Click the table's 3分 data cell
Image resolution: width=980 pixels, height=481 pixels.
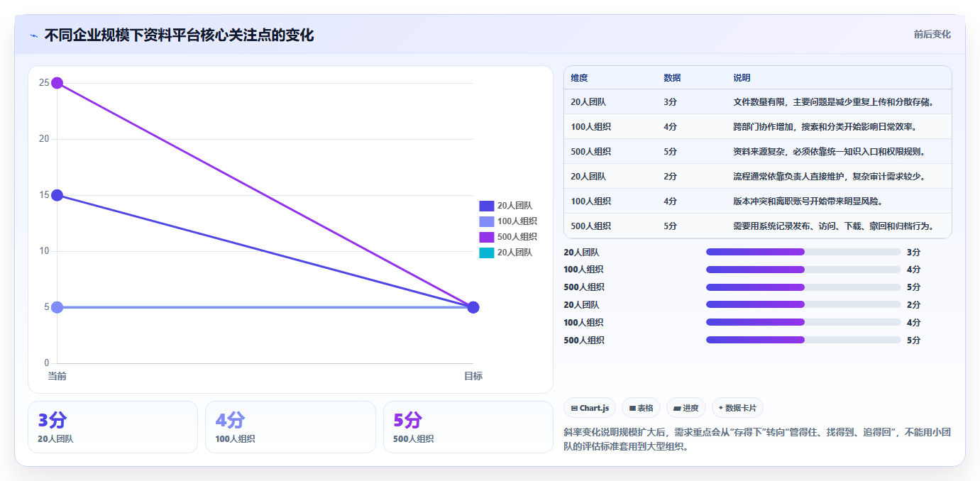[x=670, y=102]
